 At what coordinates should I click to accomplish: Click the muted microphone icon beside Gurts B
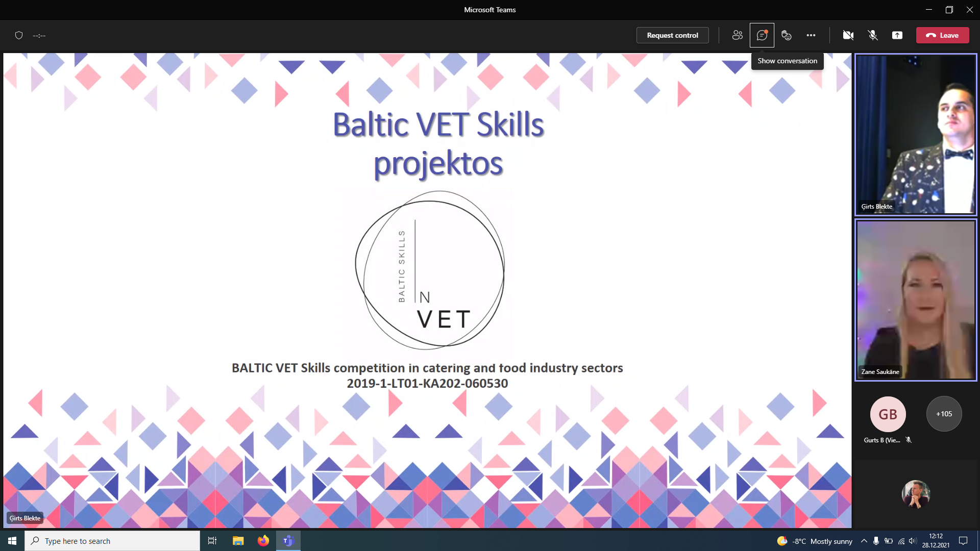pyautogui.click(x=909, y=440)
